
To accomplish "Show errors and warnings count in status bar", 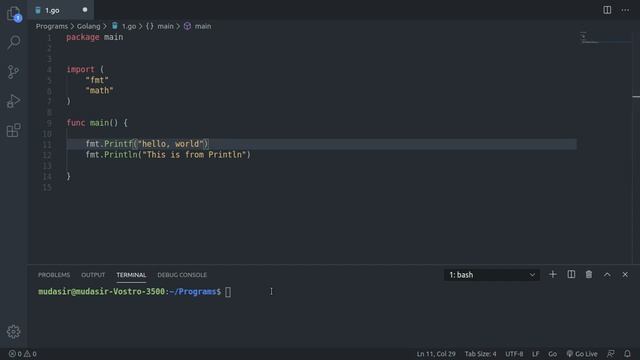I will coord(22,354).
